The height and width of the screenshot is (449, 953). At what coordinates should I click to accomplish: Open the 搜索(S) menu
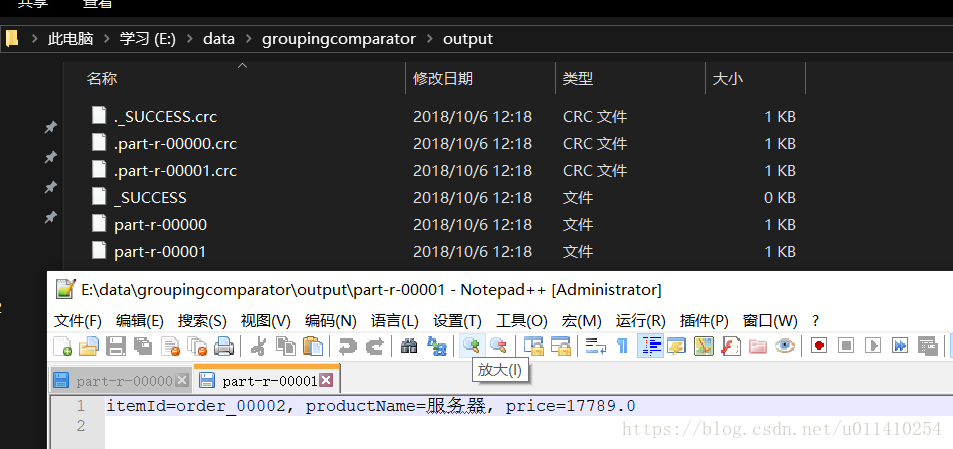(x=202, y=321)
